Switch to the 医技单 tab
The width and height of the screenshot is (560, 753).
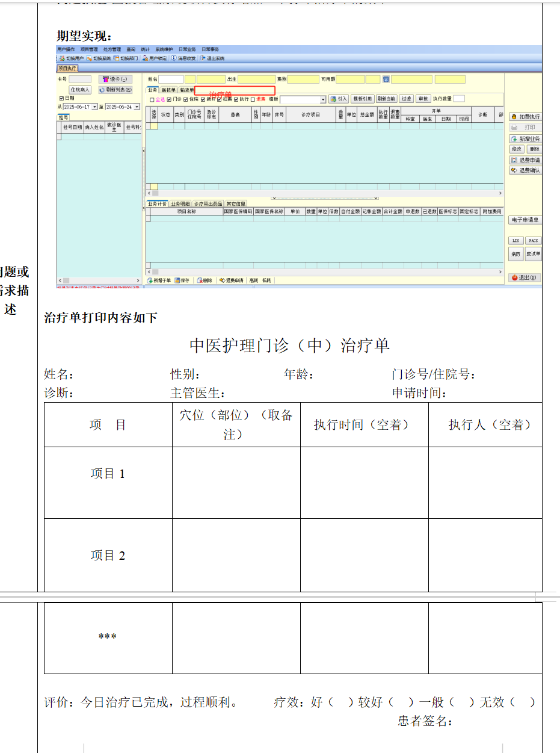(168, 90)
